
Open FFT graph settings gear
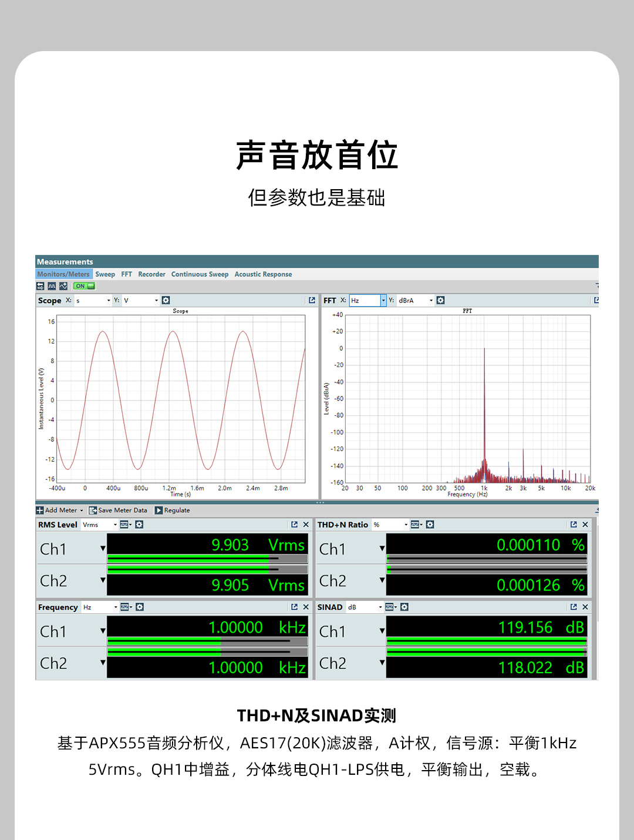[x=441, y=300]
